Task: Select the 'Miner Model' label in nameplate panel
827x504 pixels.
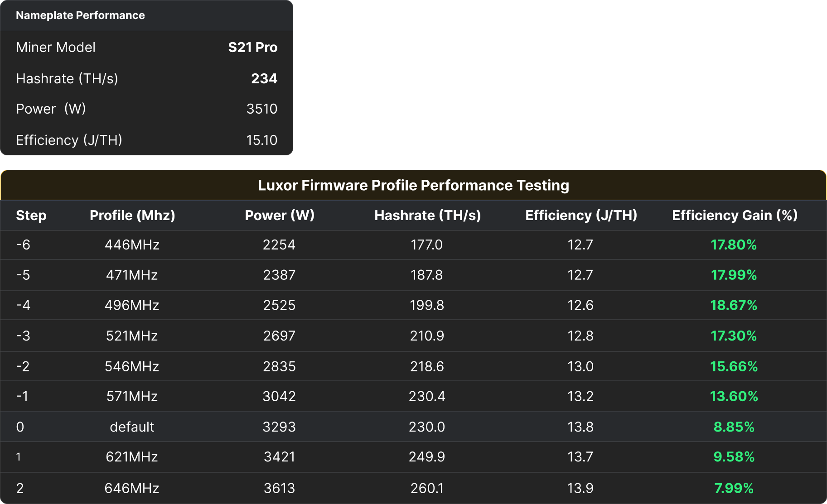Action: pyautogui.click(x=56, y=47)
